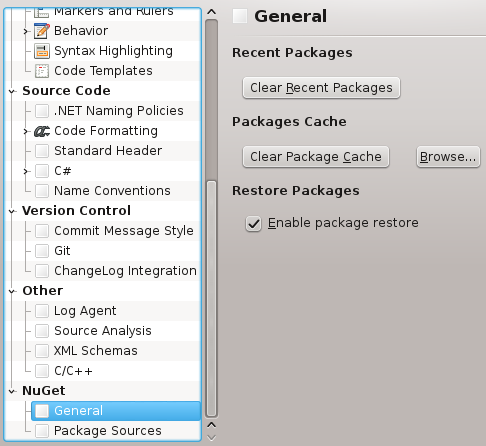Collapse the Version Control section
Viewport: 486px width, 446px height.
12,211
